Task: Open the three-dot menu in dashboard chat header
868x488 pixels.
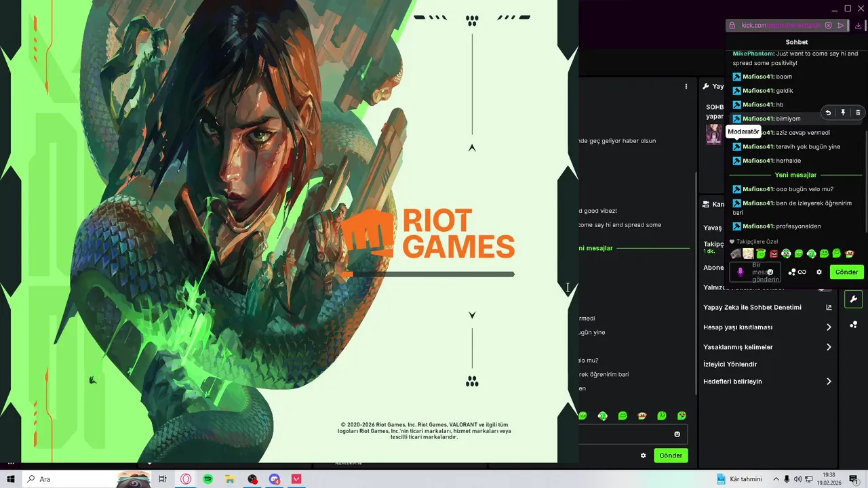Action: click(686, 87)
